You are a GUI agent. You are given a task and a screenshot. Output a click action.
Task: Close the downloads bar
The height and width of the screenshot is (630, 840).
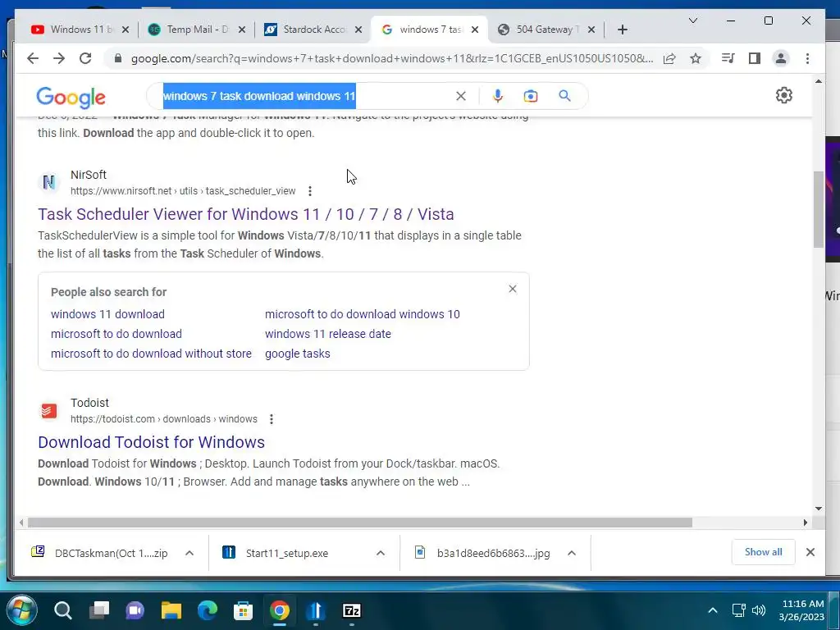[x=810, y=552]
